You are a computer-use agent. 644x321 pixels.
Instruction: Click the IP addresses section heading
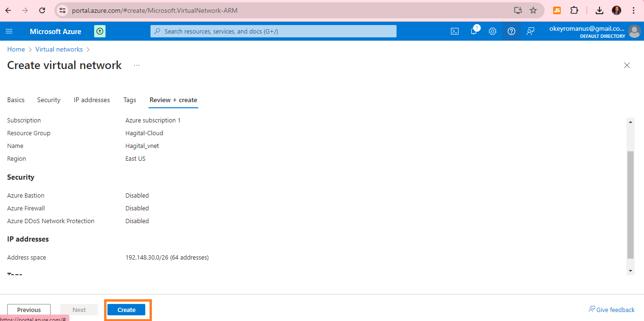28,239
